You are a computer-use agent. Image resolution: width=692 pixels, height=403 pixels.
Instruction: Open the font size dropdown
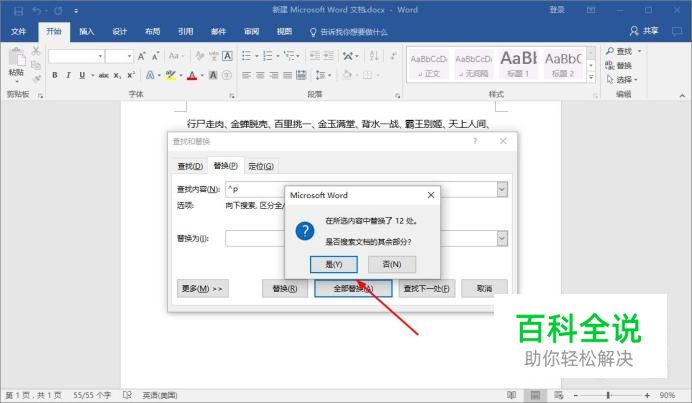(x=129, y=56)
